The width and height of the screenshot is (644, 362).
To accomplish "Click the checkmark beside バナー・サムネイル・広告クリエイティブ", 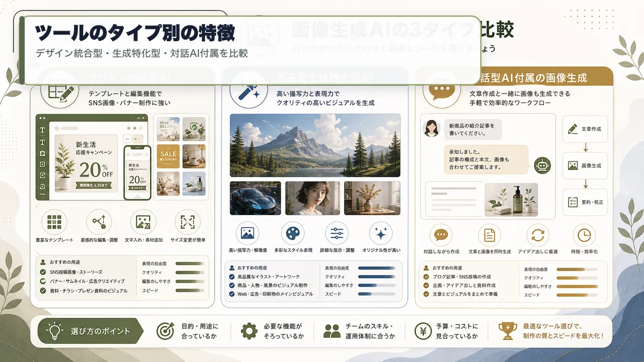I will coord(43,281).
